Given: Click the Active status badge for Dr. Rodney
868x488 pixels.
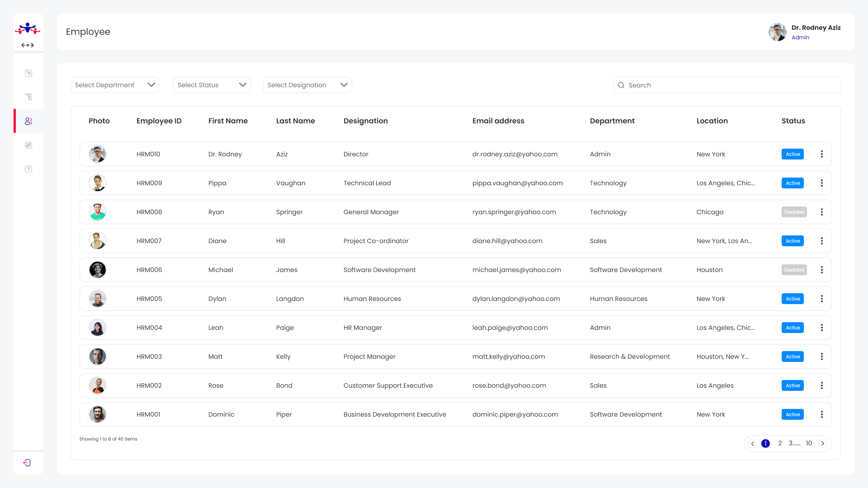Looking at the screenshot, I should [x=793, y=154].
